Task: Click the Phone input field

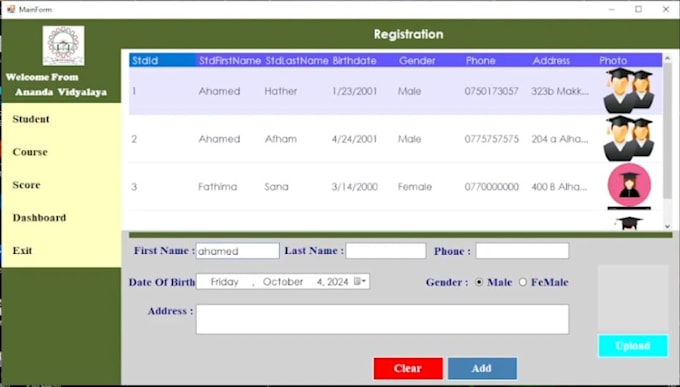Action: pyautogui.click(x=522, y=251)
